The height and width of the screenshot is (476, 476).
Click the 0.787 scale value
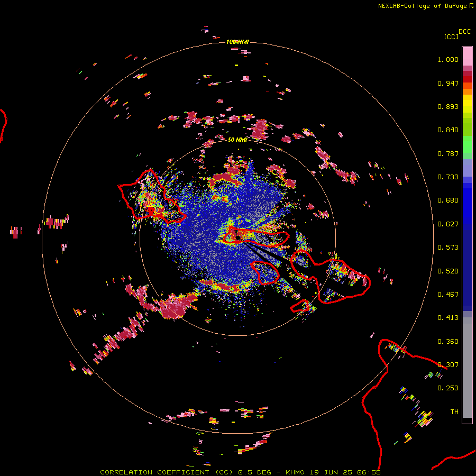pyautogui.click(x=448, y=153)
